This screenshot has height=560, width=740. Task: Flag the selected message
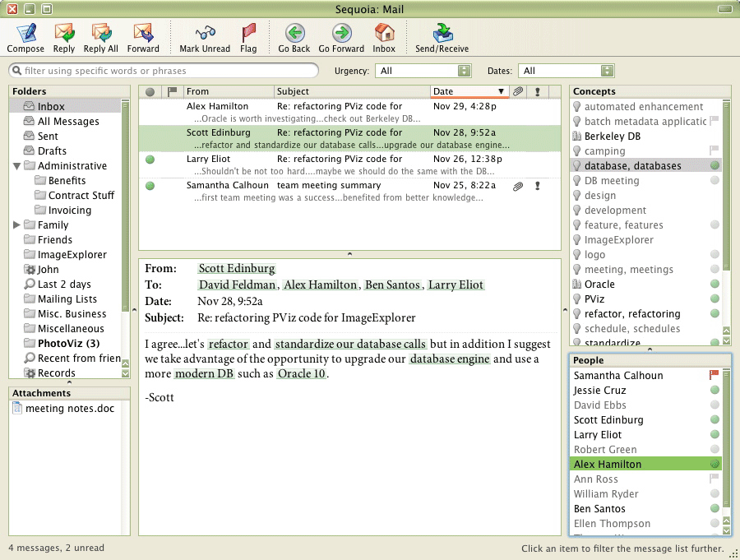click(248, 38)
